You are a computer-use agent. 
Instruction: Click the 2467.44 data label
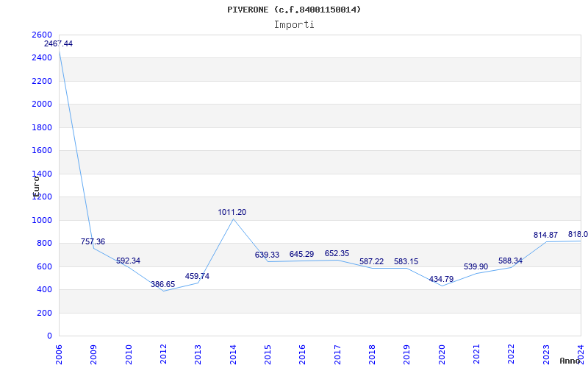click(58, 43)
